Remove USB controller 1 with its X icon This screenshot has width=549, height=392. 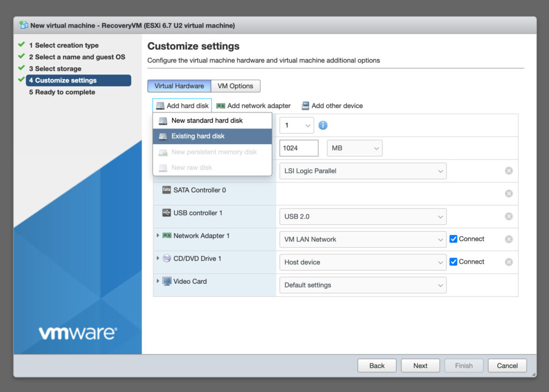509,216
